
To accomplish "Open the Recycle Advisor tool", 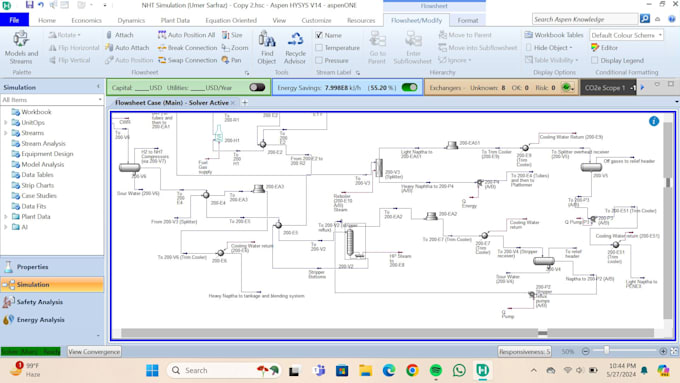I will [295, 48].
